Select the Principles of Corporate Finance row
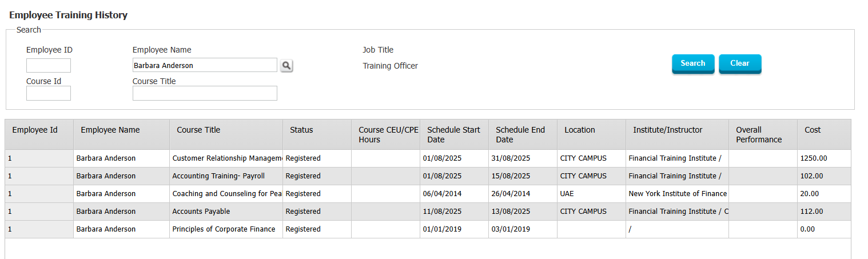 pos(428,229)
